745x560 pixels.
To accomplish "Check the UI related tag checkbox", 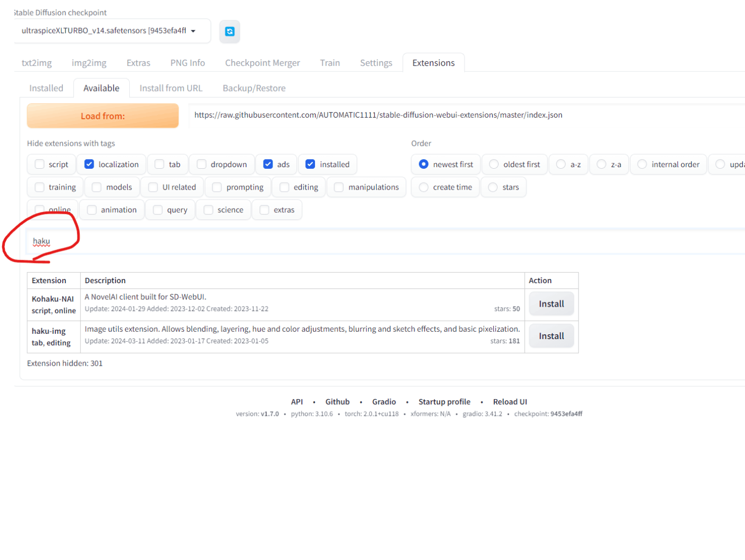I will [153, 187].
